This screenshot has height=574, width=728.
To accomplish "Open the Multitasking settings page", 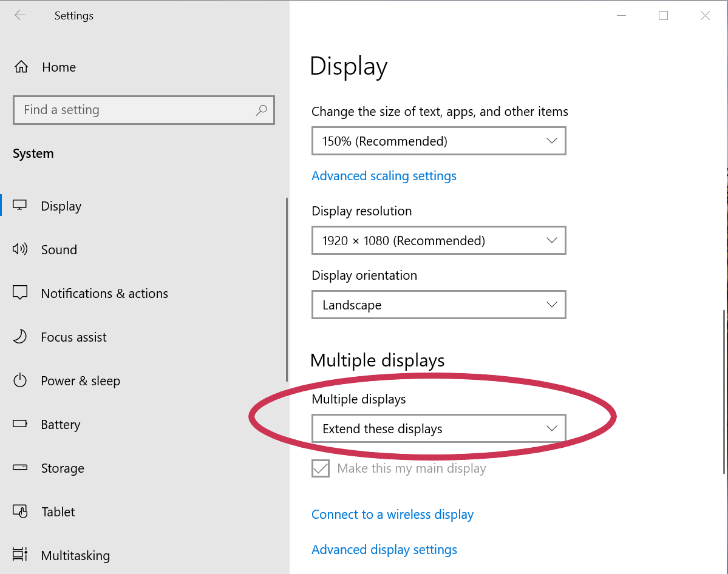I will [75, 555].
